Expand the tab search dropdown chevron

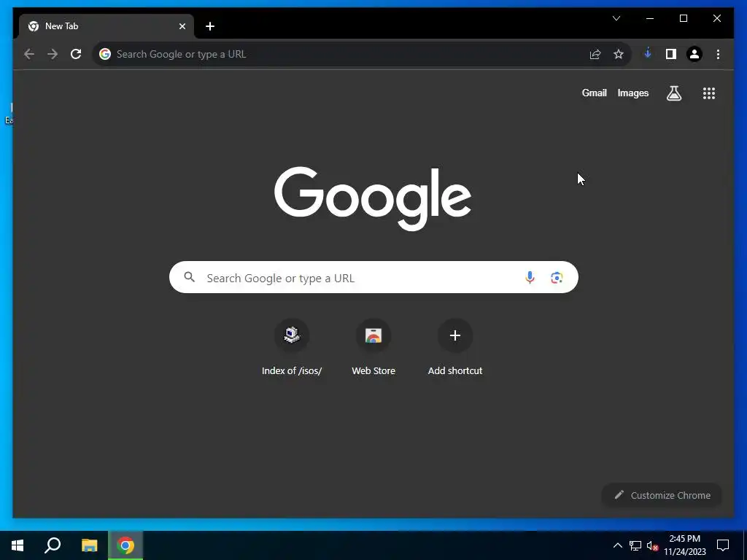pos(616,18)
